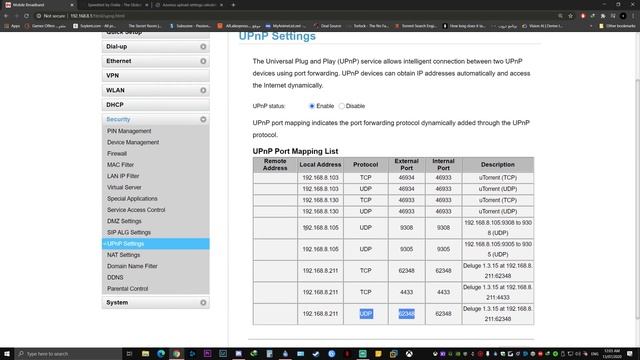Click the Description column header
Image resolution: width=640 pixels, height=360 pixels.
click(498, 164)
